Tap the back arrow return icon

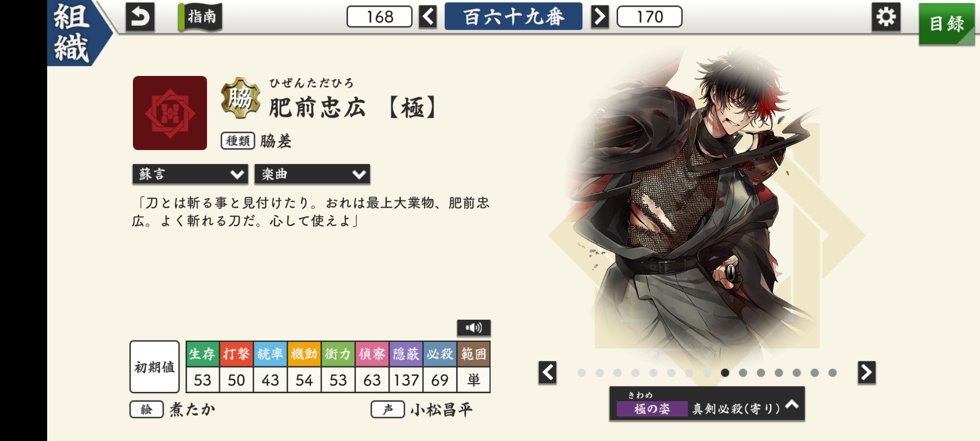[x=140, y=17]
